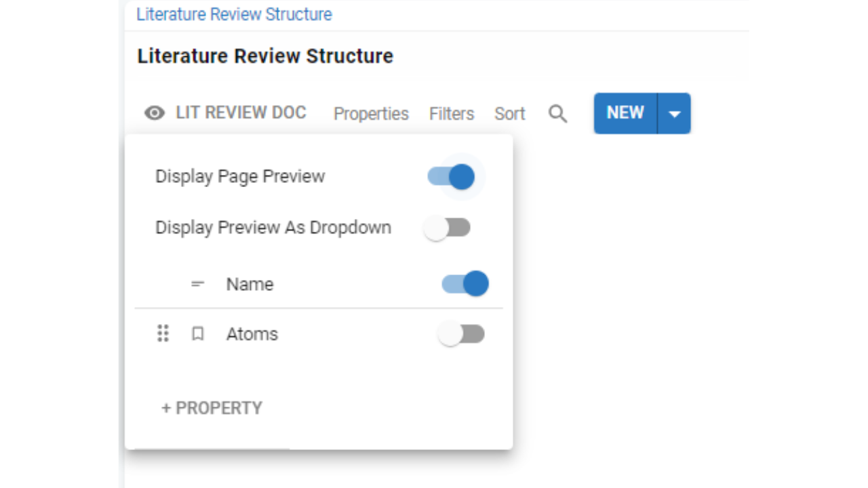Select the Name property label
Viewport: 868px width, 488px height.
250,284
